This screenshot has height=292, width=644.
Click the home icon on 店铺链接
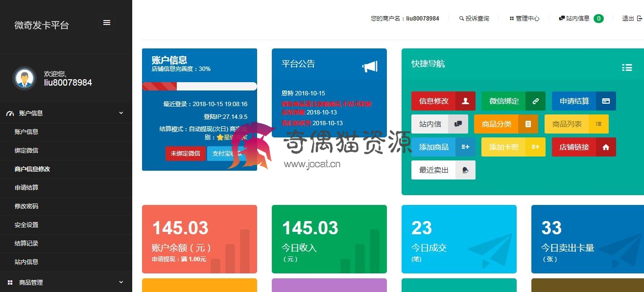[606, 147]
